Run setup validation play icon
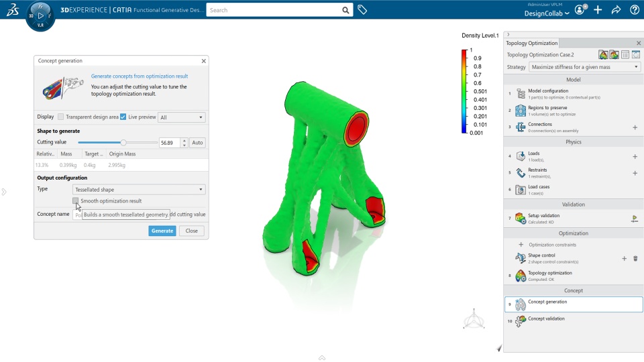This screenshot has height=362, width=644. pos(635,219)
